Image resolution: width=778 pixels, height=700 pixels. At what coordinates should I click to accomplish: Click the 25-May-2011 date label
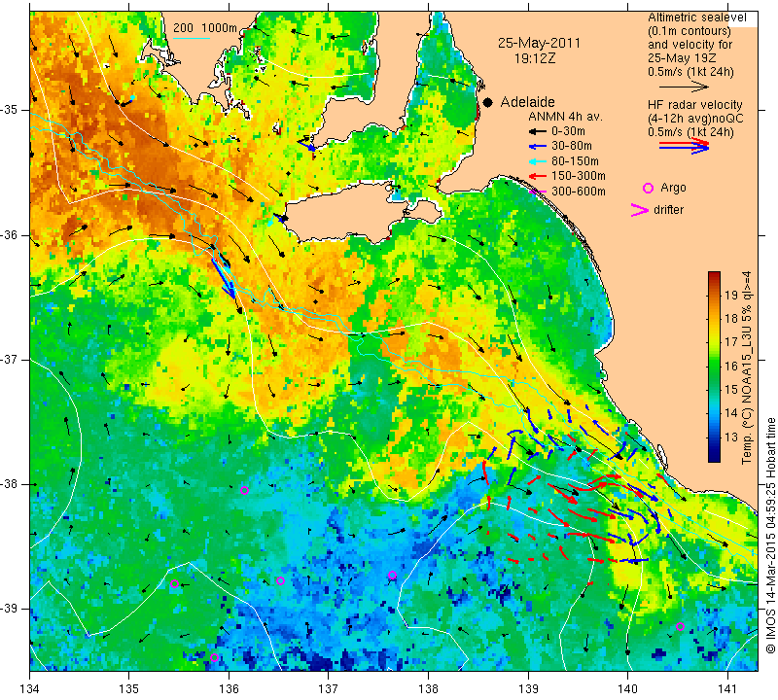tap(539, 43)
